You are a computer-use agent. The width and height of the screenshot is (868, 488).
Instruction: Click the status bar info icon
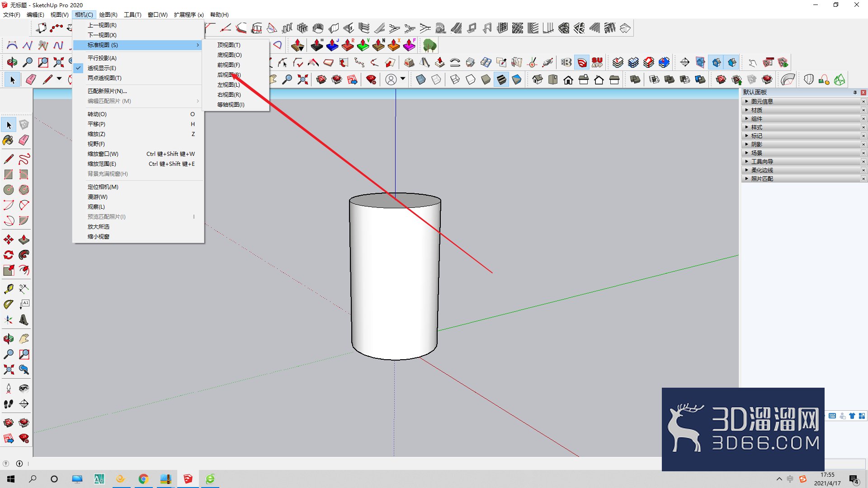click(x=19, y=464)
